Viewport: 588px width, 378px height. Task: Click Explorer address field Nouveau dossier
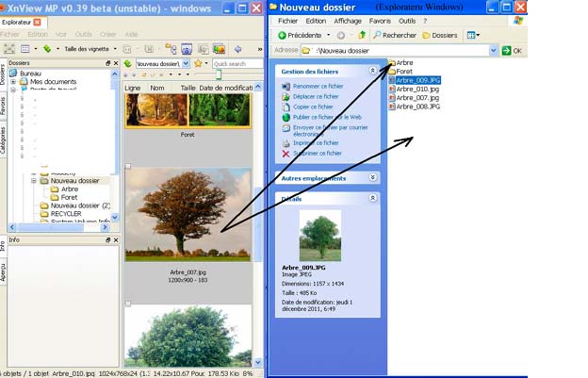[x=400, y=50]
